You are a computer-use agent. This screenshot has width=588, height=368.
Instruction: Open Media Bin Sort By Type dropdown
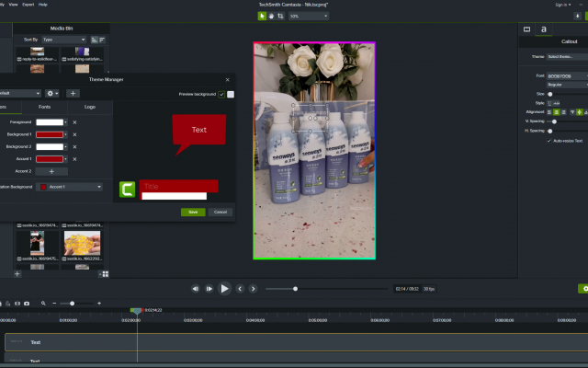coord(63,40)
